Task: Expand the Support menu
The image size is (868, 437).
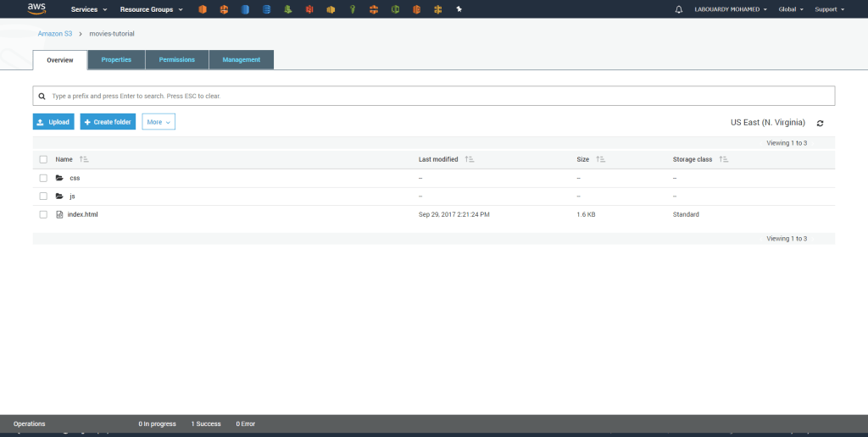Action: (x=829, y=9)
